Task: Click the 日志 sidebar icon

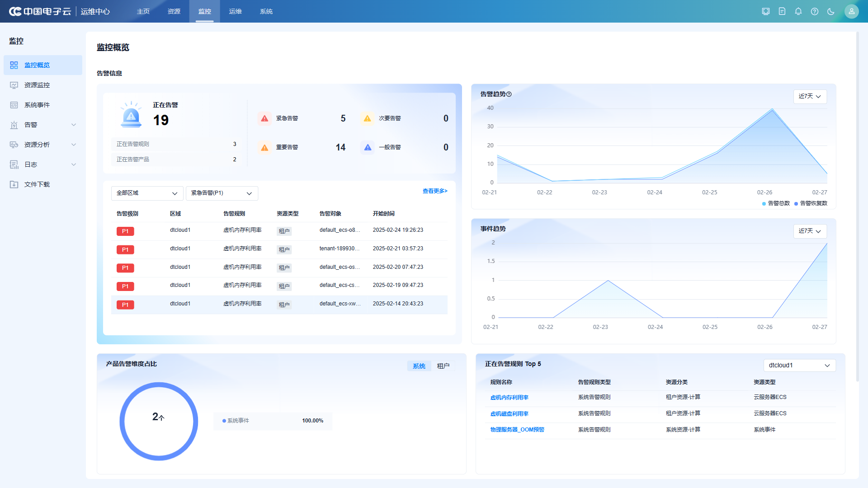Action: (x=14, y=164)
